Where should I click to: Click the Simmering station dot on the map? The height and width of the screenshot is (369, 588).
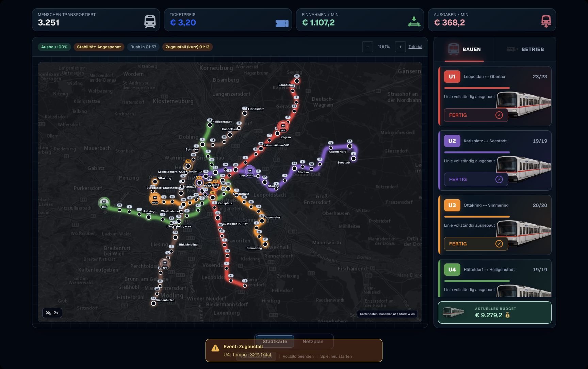point(265,244)
